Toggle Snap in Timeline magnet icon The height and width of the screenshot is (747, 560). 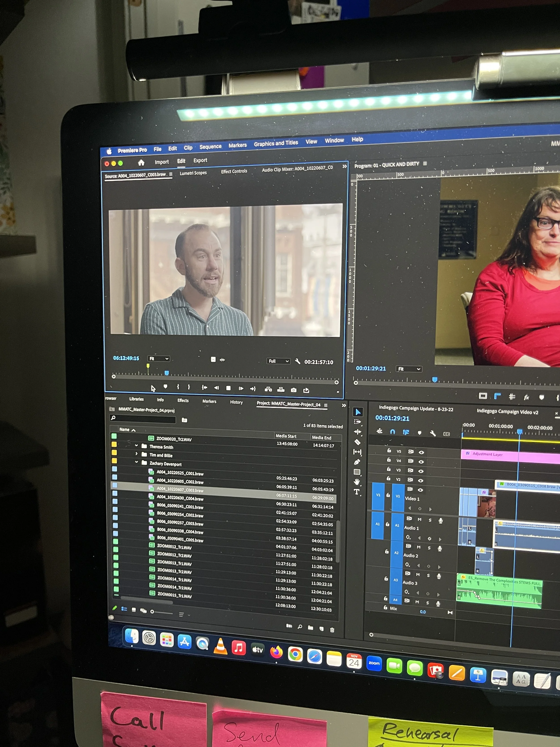392,432
